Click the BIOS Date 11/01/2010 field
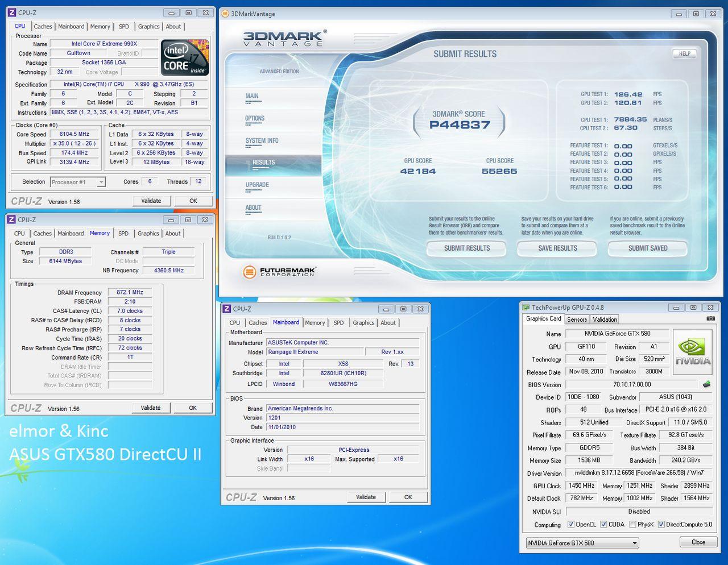Screen dimensions: 728x565 pyautogui.click(x=343, y=427)
